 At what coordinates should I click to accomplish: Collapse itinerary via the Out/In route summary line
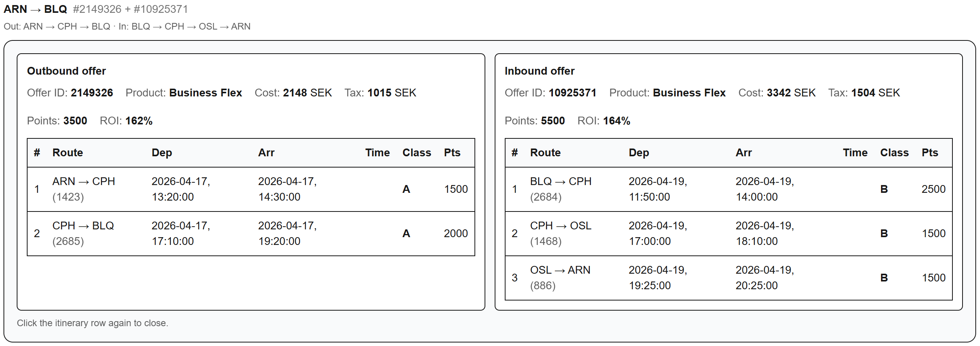coord(127,26)
